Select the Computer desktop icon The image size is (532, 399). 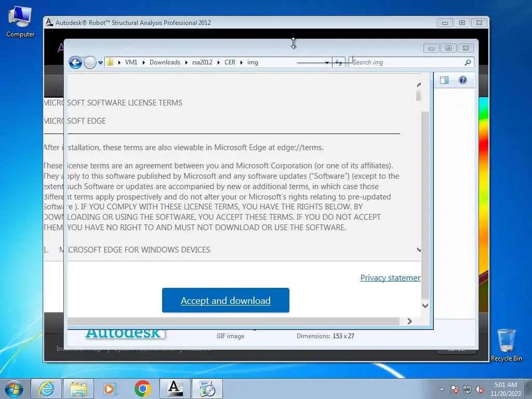pos(20,22)
